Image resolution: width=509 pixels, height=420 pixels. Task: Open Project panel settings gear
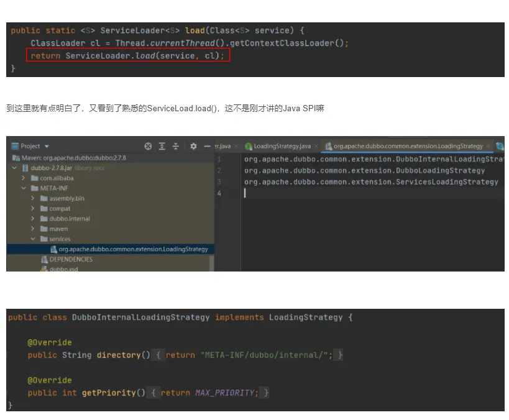click(193, 147)
